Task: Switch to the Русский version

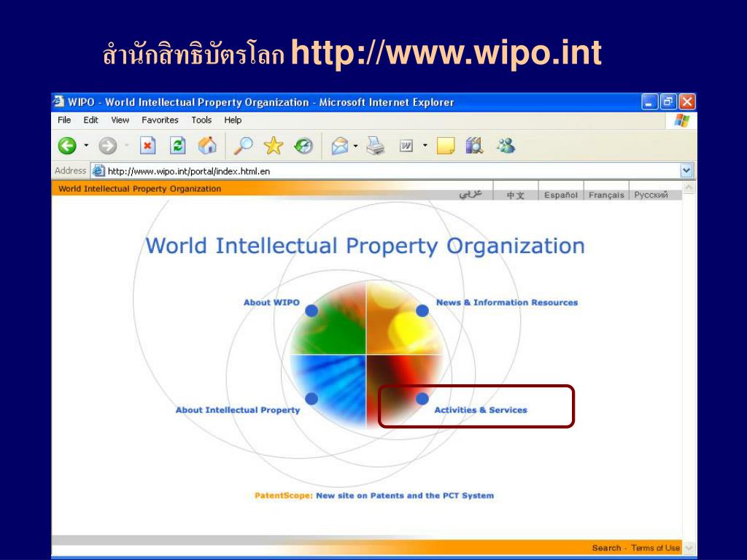Action: pos(651,195)
